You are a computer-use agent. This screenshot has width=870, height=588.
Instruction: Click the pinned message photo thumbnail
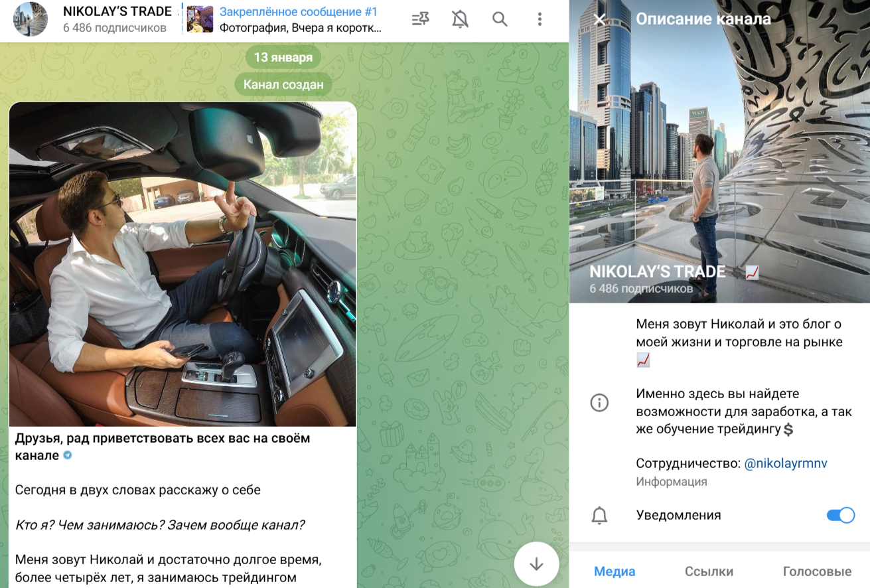(x=200, y=19)
